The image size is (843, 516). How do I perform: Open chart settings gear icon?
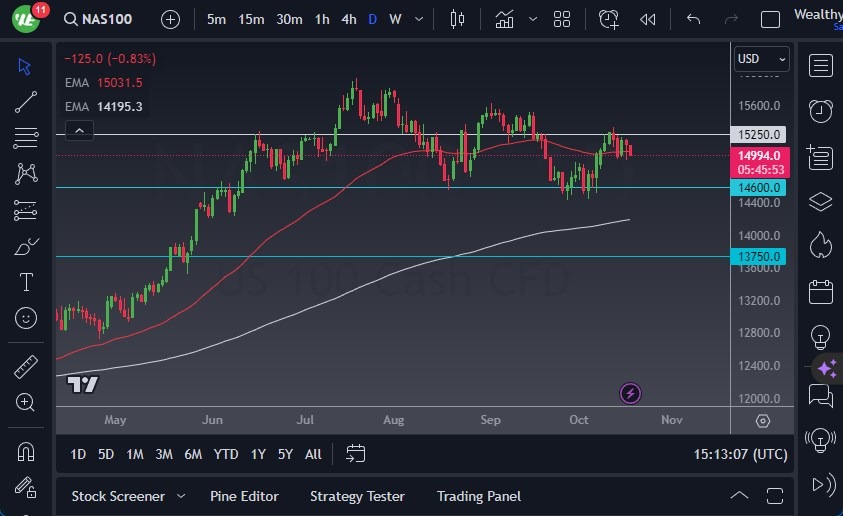pos(763,421)
